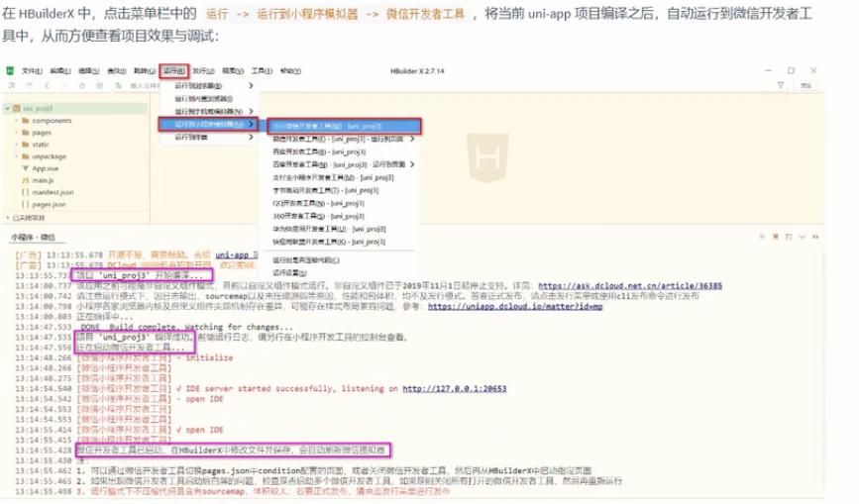
Task: Click the save toolbar icon
Action: (x=29, y=85)
